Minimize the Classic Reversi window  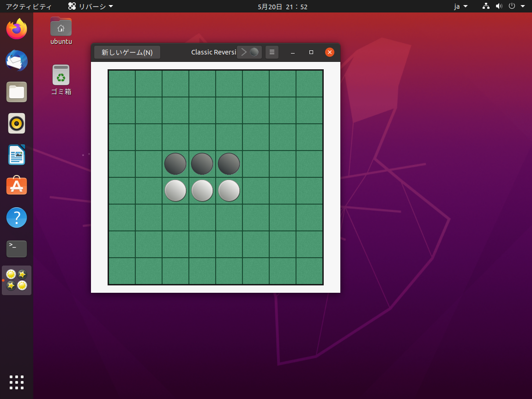[293, 52]
